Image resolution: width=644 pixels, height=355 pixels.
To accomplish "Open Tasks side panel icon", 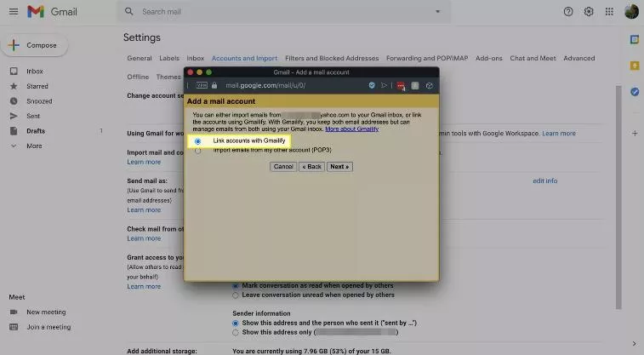I will [x=635, y=92].
